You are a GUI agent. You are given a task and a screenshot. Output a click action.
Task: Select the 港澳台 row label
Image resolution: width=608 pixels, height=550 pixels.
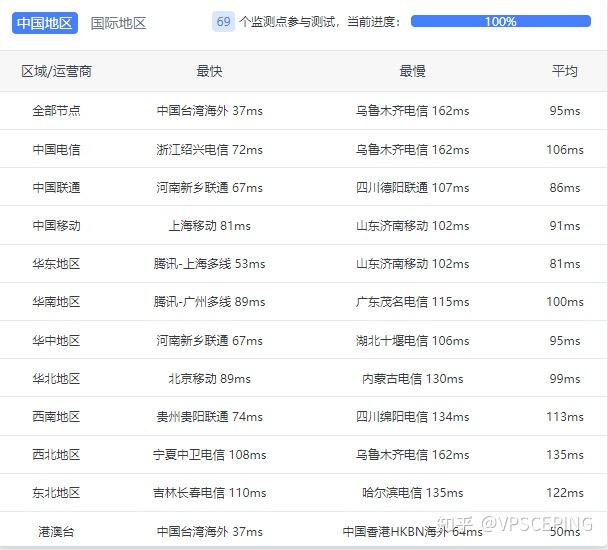56,531
